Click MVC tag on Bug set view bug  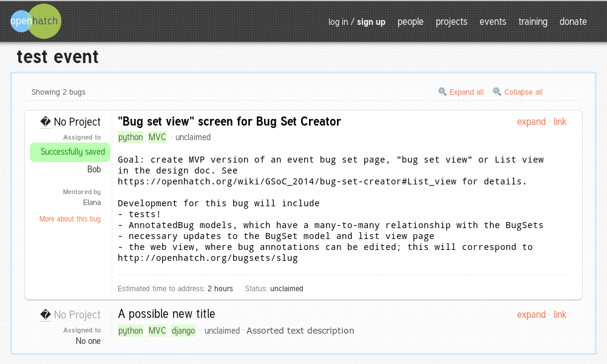click(157, 137)
